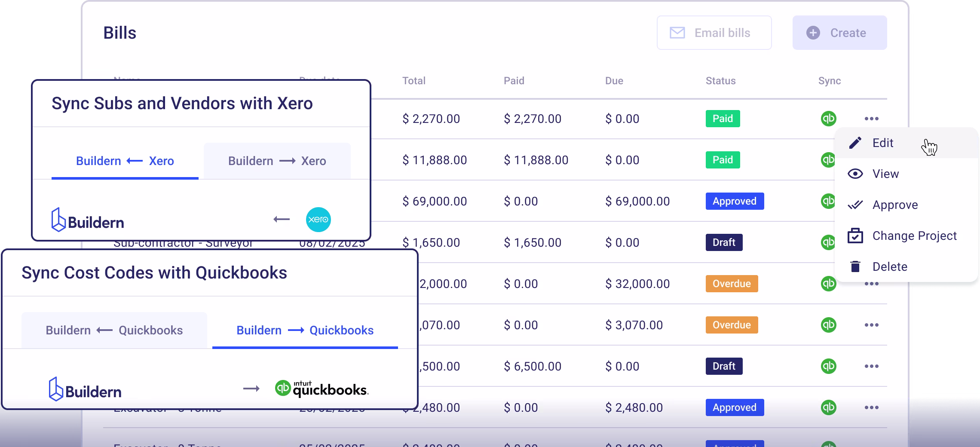The height and width of the screenshot is (447, 980).
Task: Click the Paid column header
Action: [514, 81]
